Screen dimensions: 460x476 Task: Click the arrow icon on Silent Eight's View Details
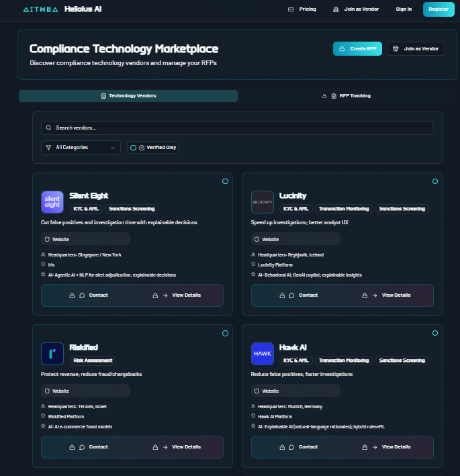(165, 295)
